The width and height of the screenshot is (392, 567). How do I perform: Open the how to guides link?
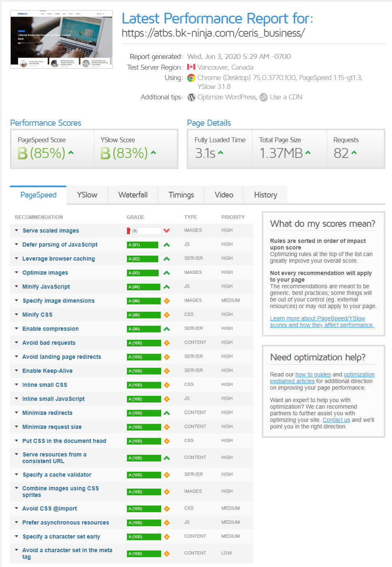click(x=313, y=375)
